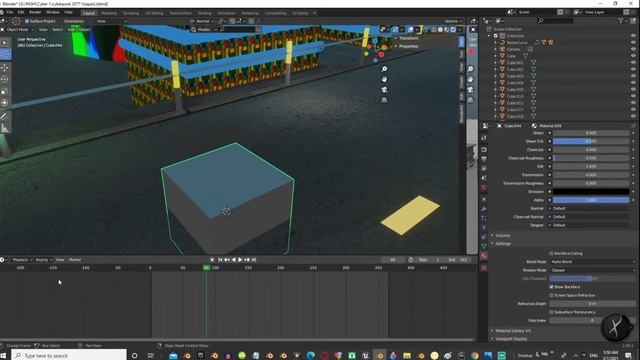Select the Transform tool in left toolbar

[x=5, y=103]
